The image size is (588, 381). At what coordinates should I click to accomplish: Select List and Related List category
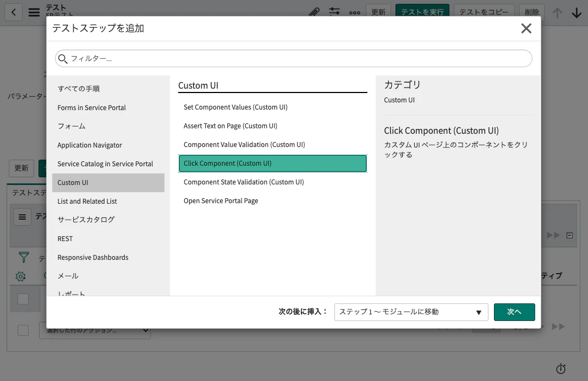click(108, 201)
